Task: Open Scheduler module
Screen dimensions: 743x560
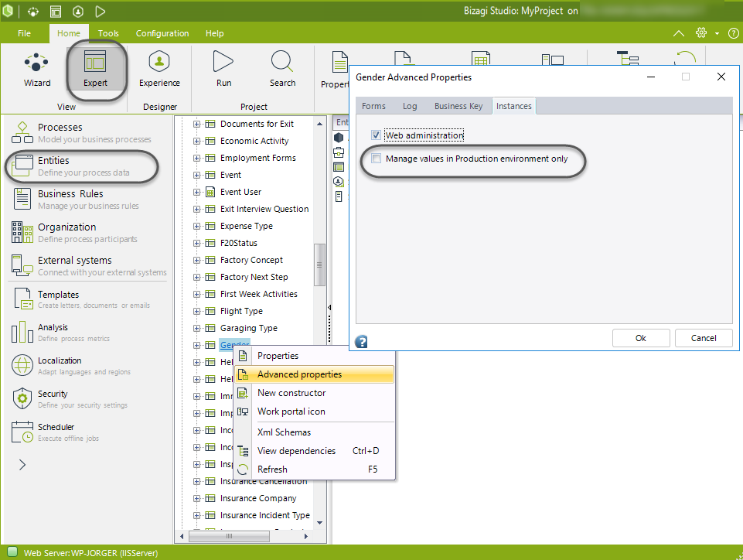Action: pyautogui.click(x=56, y=432)
